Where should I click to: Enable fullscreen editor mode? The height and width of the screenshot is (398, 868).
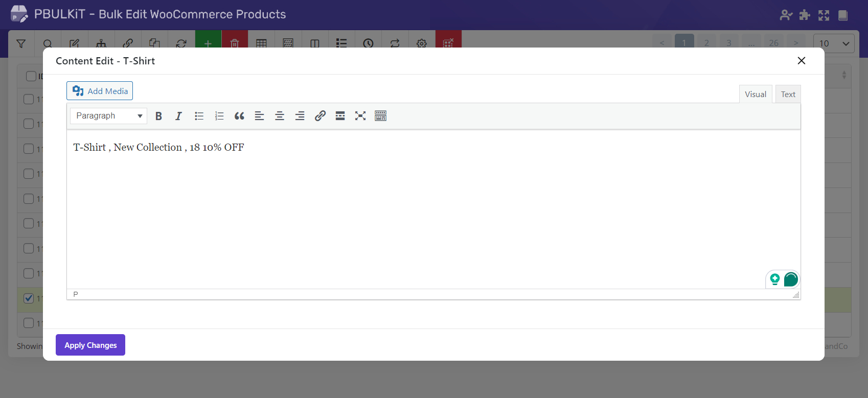pyautogui.click(x=360, y=116)
